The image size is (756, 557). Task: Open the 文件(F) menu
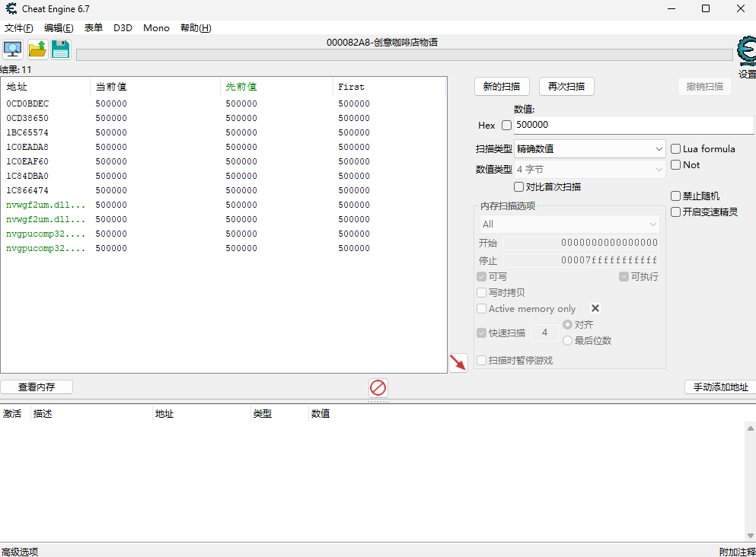[x=19, y=28]
